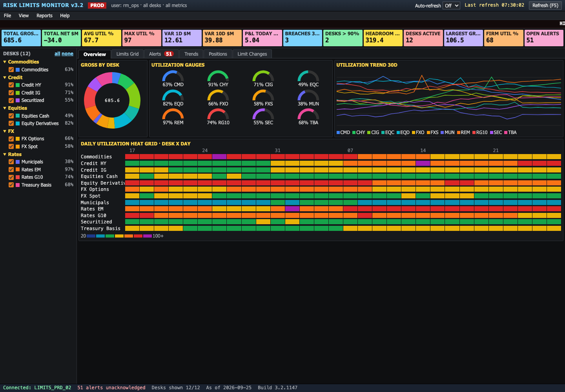Switch to the Limits Grid tab
The image size is (565, 392).
click(128, 54)
